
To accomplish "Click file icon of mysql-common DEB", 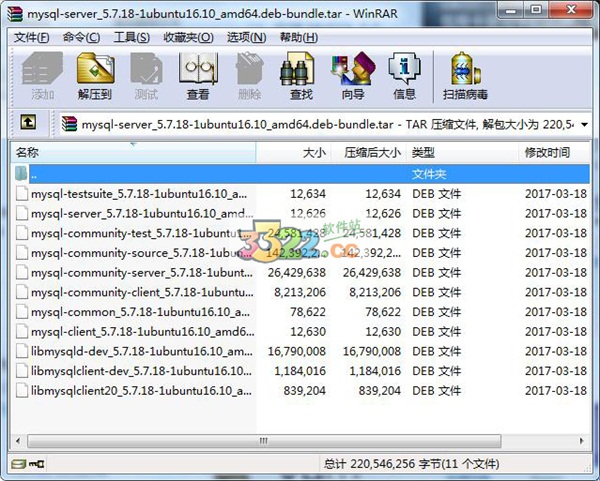I will click(x=22, y=312).
